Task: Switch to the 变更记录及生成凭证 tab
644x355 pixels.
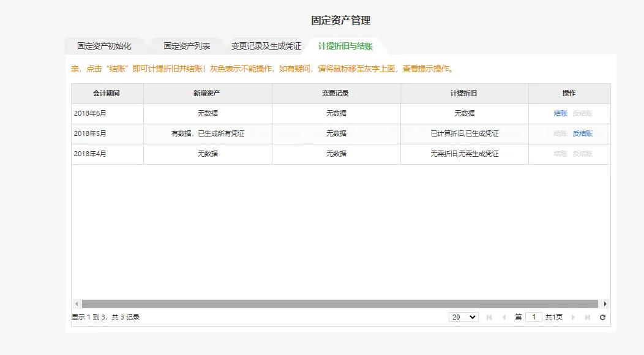Action: tap(266, 45)
